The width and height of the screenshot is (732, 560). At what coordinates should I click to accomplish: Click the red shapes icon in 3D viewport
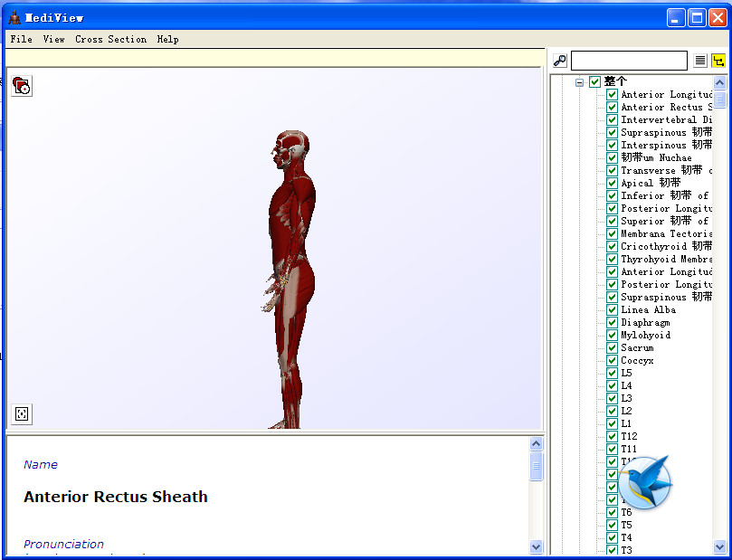(x=22, y=86)
